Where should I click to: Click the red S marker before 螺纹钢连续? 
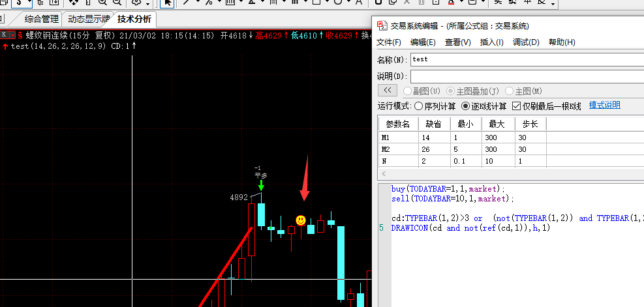pos(20,35)
